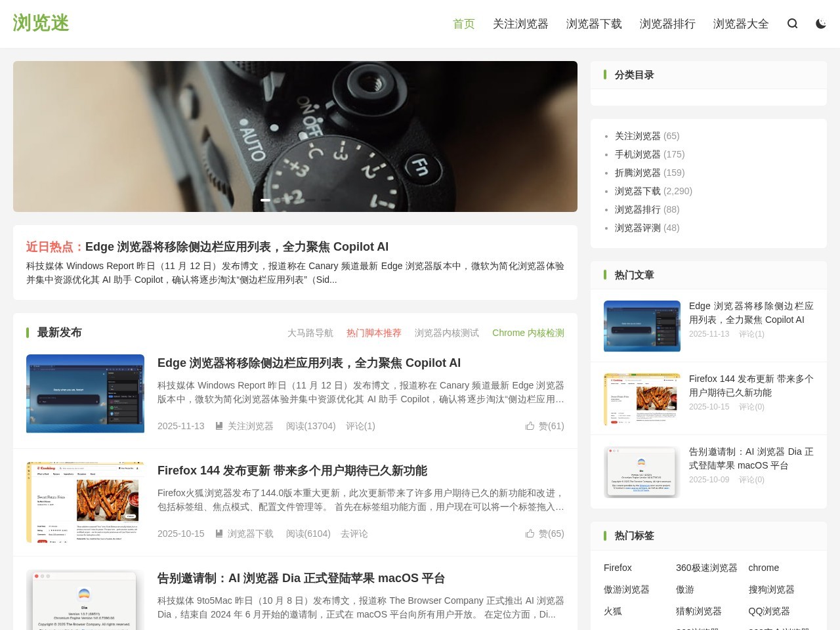Open 浏览器内核测试 link
Viewport: 840px width, 630px height.
[x=447, y=333]
